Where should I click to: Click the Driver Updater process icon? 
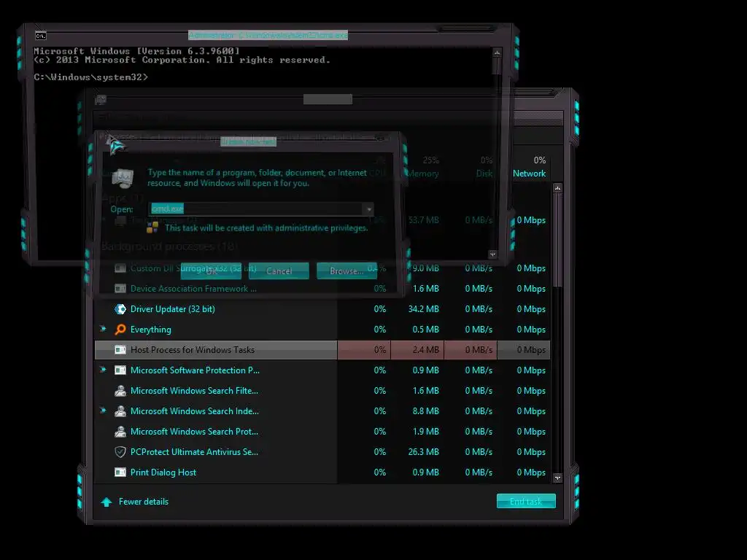click(x=120, y=309)
